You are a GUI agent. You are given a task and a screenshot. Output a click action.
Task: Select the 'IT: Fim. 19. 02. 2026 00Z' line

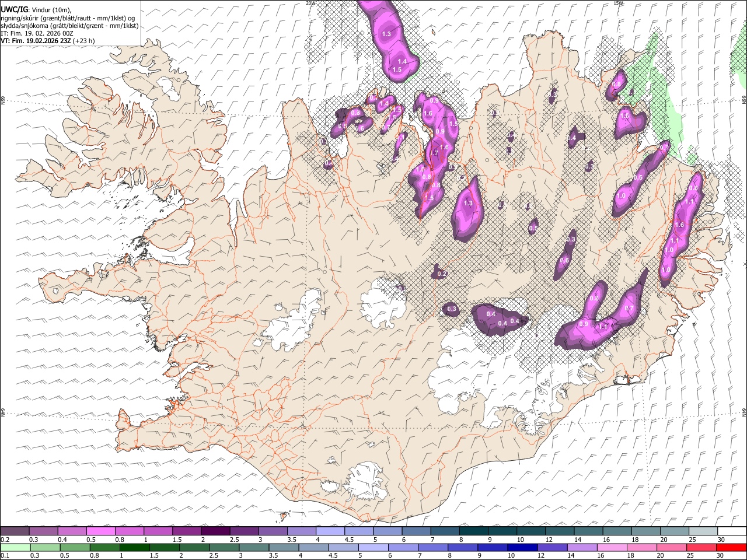[37, 33]
